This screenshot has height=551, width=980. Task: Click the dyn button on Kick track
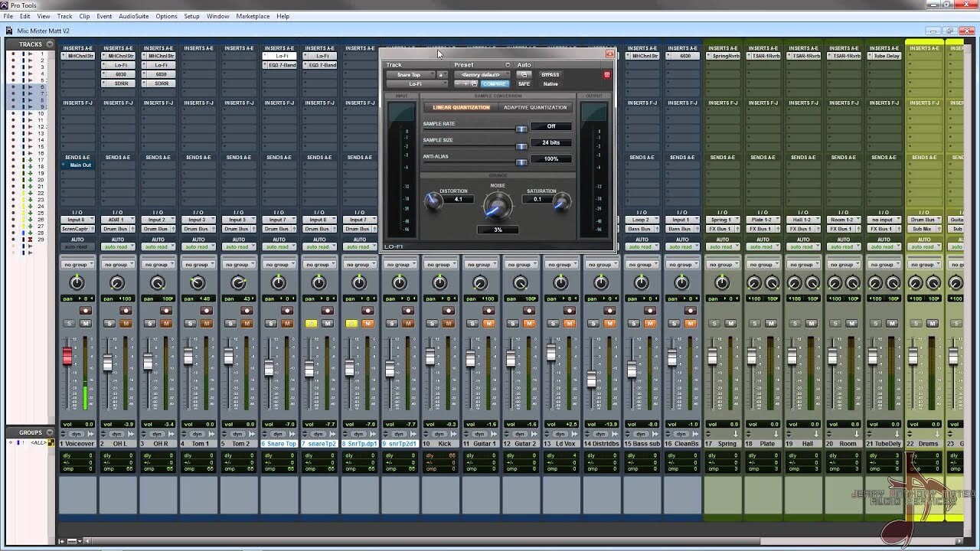click(x=439, y=434)
